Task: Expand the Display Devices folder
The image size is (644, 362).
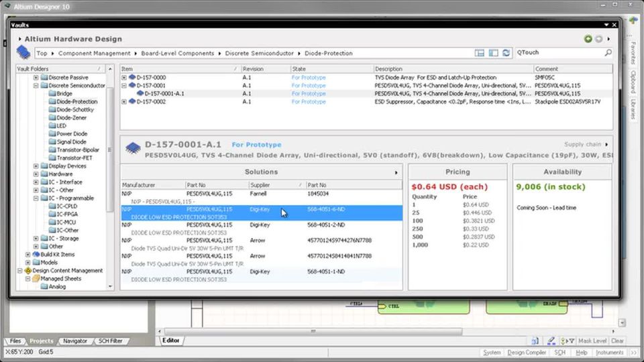Action: [36, 166]
